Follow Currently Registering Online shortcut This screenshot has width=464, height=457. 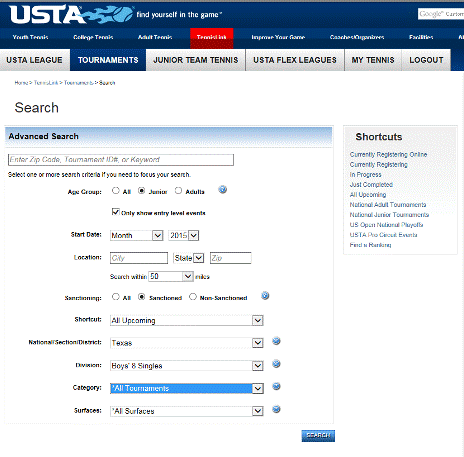(388, 155)
